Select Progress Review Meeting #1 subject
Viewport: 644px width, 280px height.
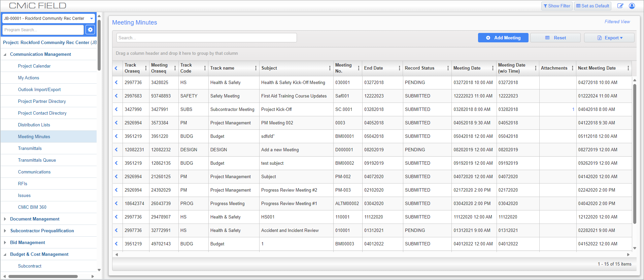pos(289,203)
